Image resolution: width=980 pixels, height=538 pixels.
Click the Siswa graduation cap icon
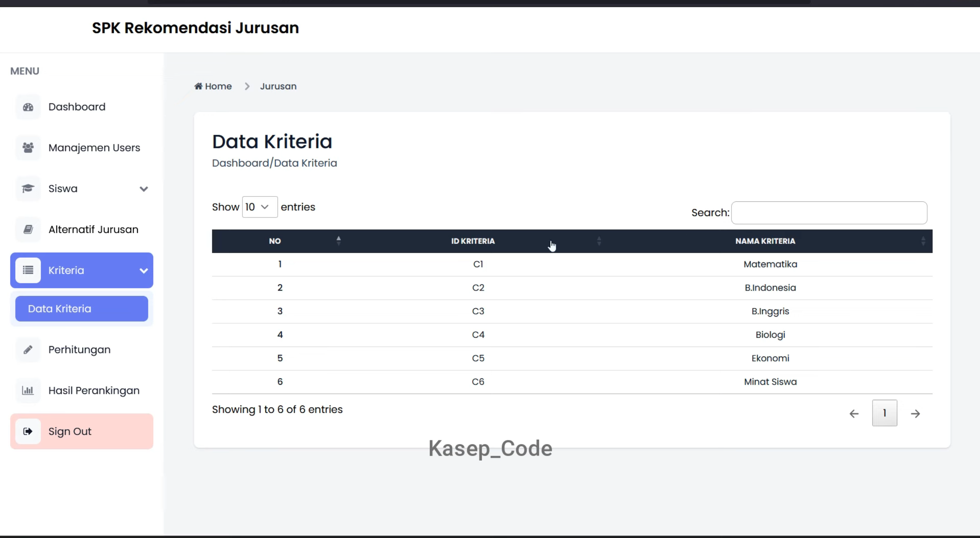[x=28, y=188]
